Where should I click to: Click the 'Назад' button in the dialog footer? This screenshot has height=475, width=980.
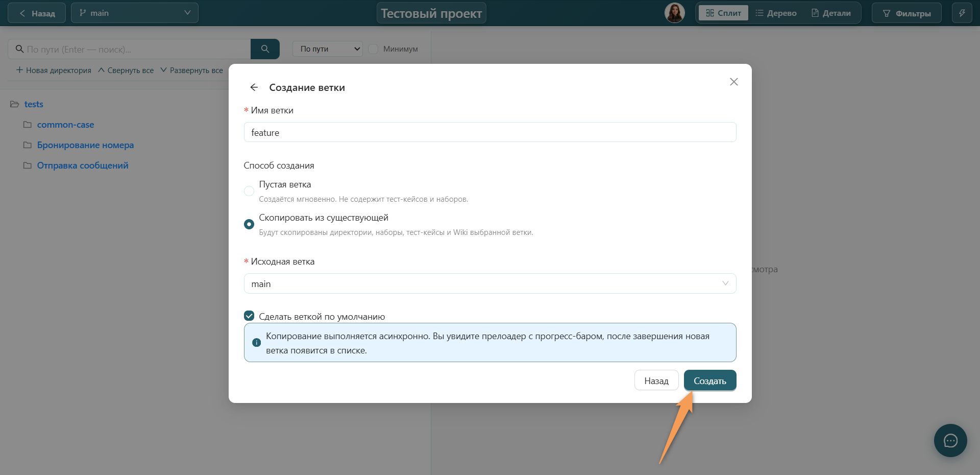coord(656,381)
